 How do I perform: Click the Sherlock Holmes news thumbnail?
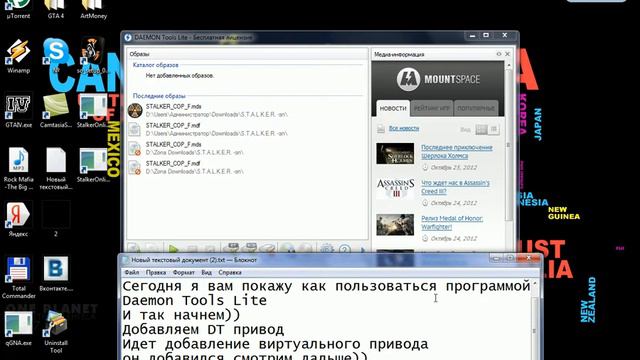click(x=395, y=153)
